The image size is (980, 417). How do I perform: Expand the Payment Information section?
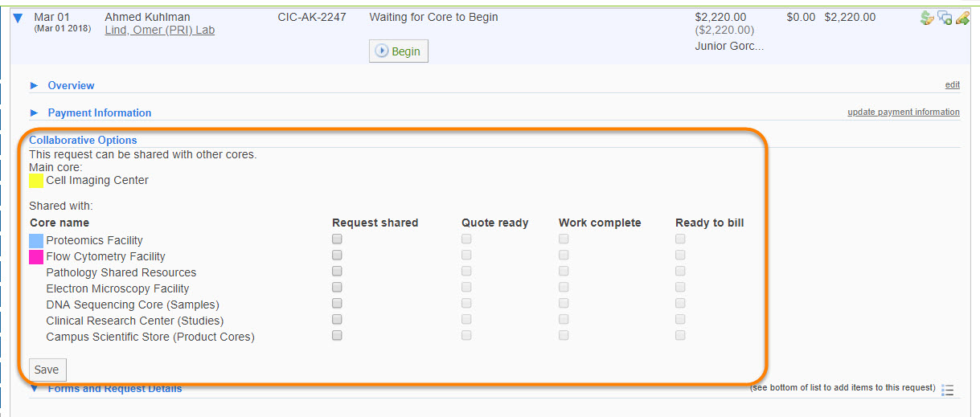(34, 112)
